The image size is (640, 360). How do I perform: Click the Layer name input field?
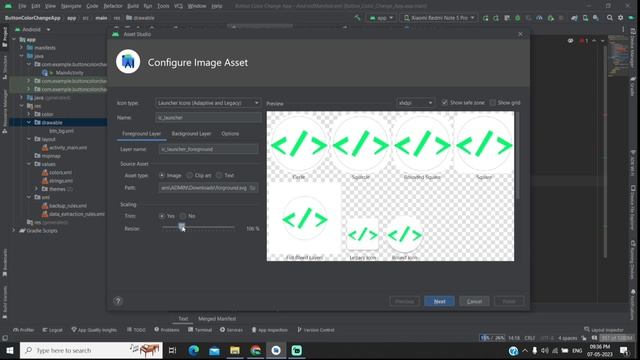(208, 149)
